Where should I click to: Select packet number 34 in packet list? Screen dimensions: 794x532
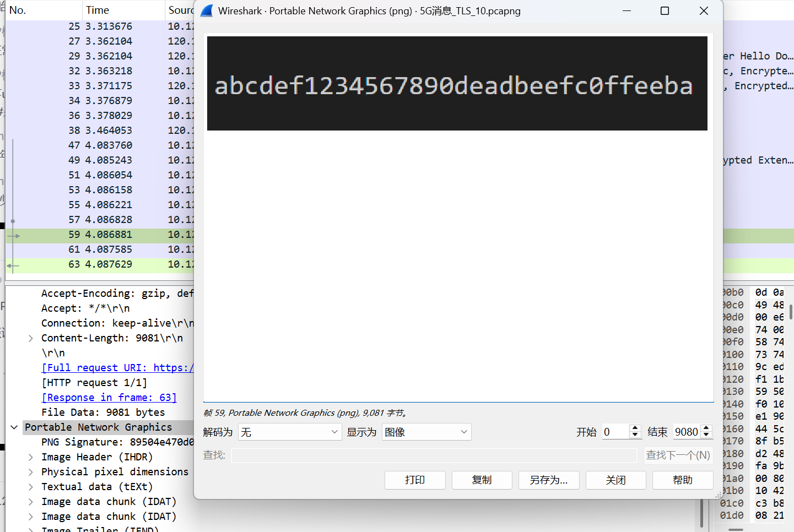pyautogui.click(x=100, y=101)
